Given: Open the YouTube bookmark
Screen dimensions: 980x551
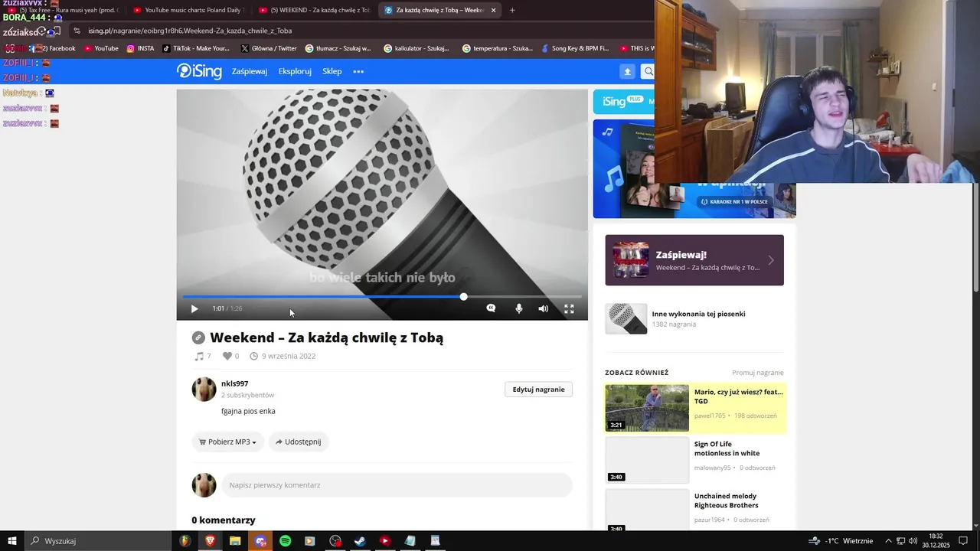Looking at the screenshot, I should click(x=101, y=48).
